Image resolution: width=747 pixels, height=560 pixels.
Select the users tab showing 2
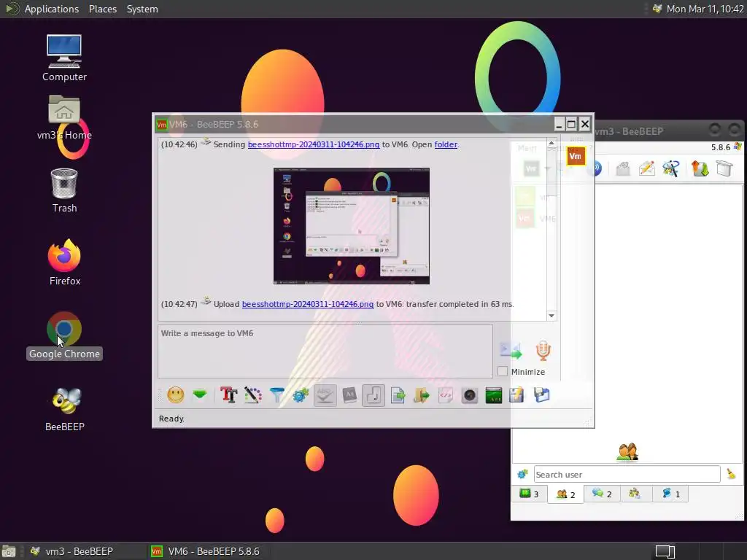(566, 494)
